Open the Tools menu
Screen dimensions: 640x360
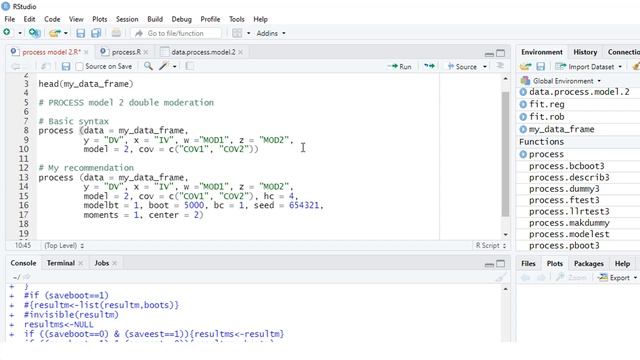tap(236, 19)
